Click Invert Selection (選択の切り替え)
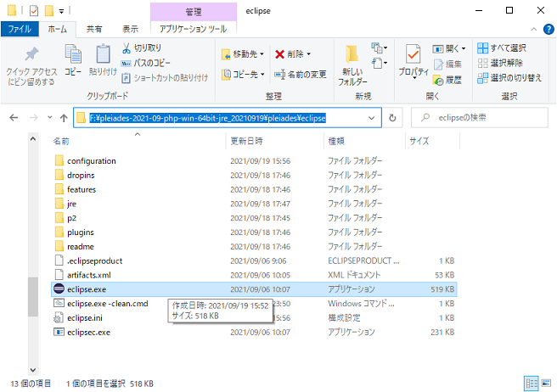 pyautogui.click(x=509, y=78)
